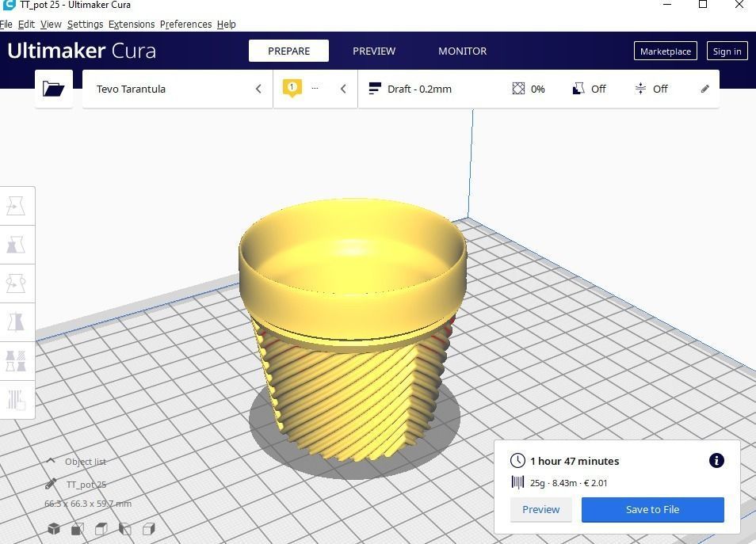Collapse Tevo Tarantula printer selector chevron
This screenshot has width=756, height=544.
point(258,89)
